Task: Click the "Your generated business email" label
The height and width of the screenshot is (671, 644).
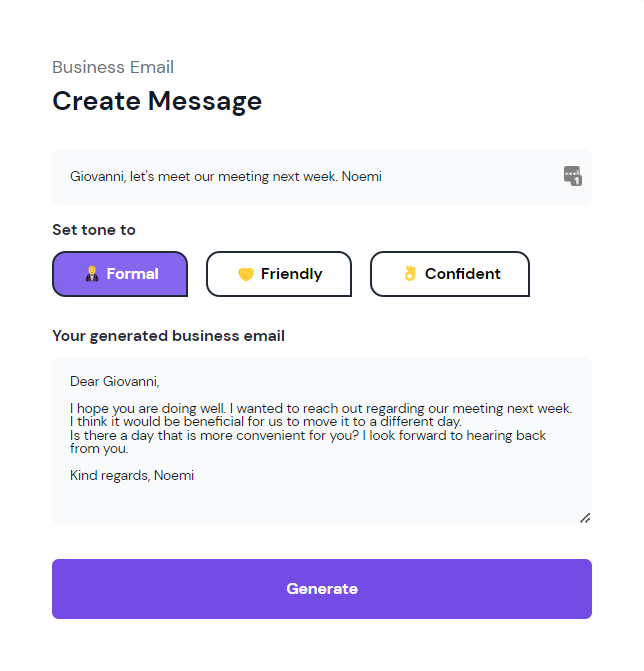Action: pyautogui.click(x=168, y=336)
